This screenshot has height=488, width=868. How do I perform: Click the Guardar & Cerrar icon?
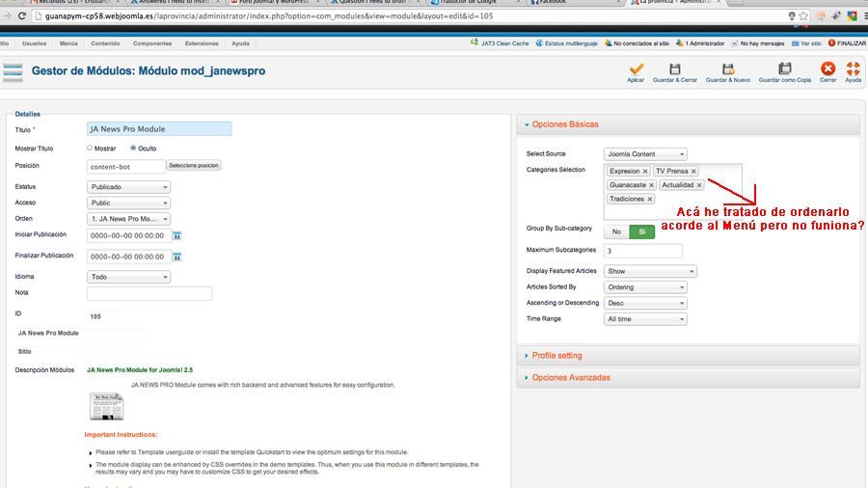tap(675, 69)
